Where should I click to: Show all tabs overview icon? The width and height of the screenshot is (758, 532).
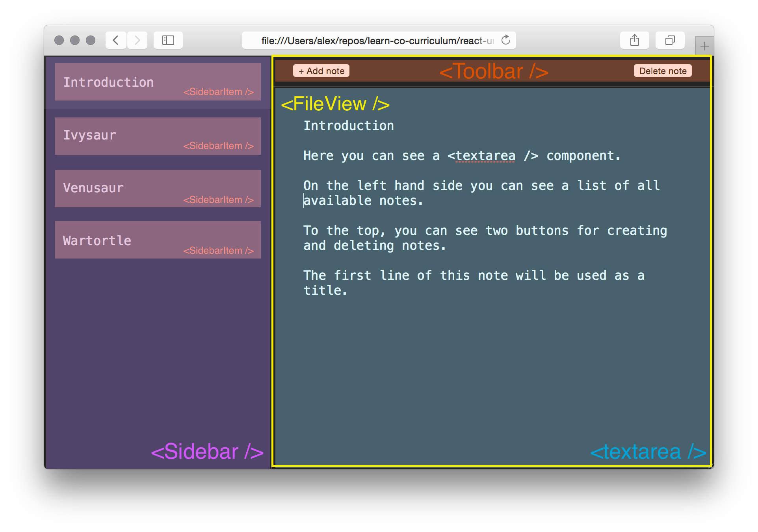point(670,40)
